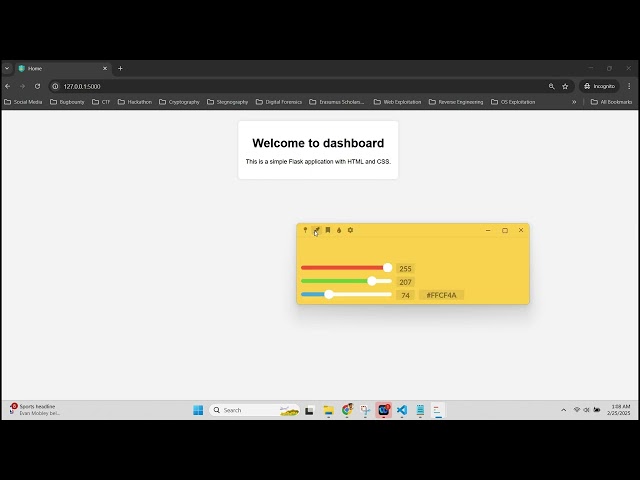Screen dimensions: 640x480
Task: Adjust the red channel slider
Action: click(x=347, y=268)
